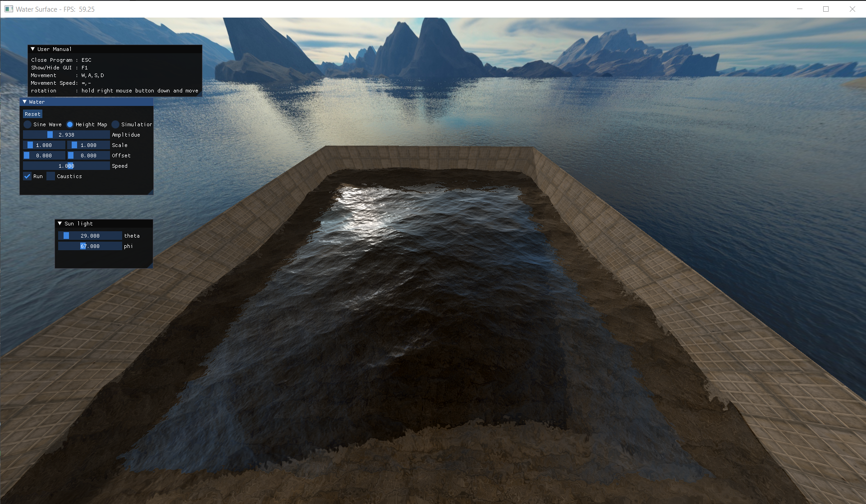Click the Sun light panel title bar

[104, 224]
